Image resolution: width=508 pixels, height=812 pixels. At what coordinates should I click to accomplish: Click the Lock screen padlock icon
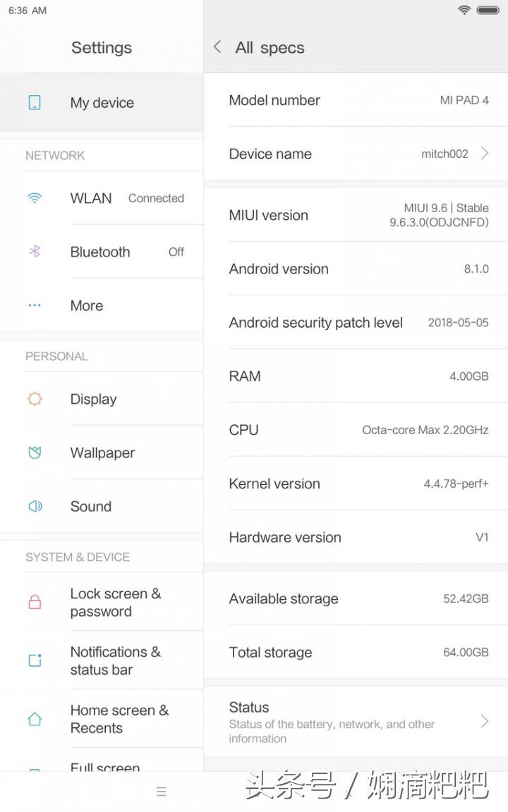coord(35,603)
